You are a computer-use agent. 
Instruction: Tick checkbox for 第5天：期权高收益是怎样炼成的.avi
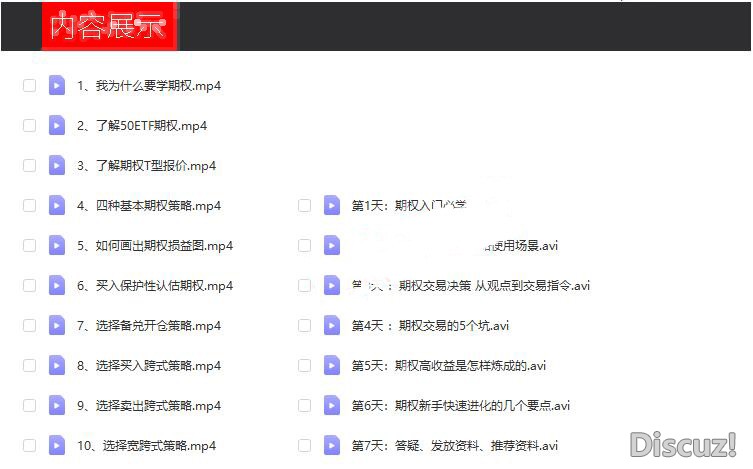(x=304, y=365)
